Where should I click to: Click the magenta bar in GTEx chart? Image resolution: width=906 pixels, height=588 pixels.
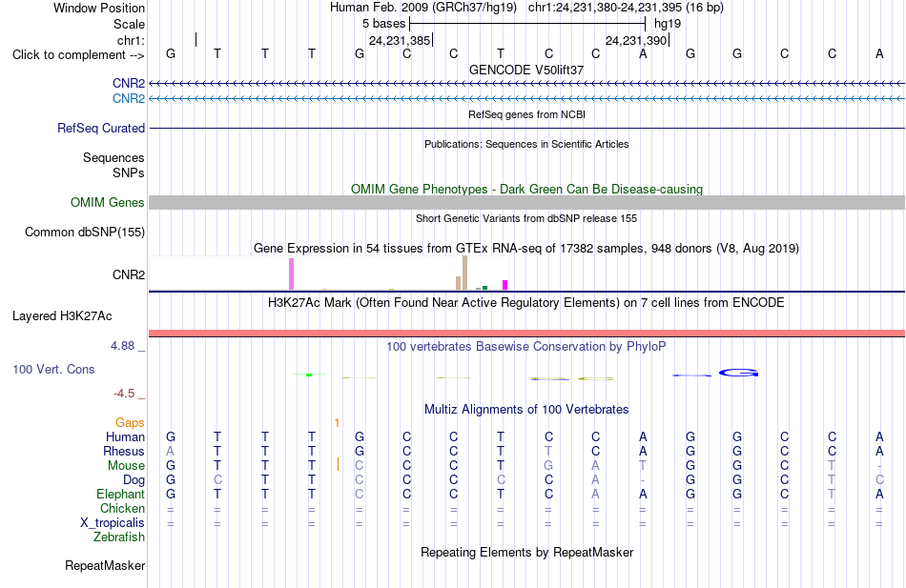point(505,285)
